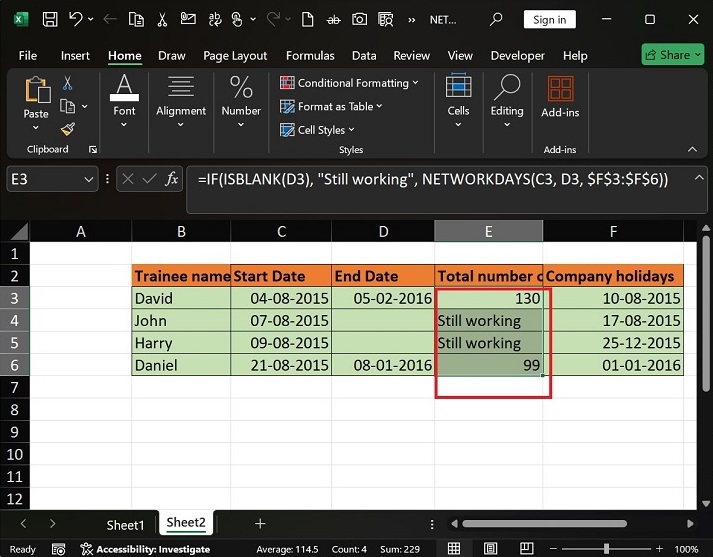Click the Undo arrow icon
This screenshot has height=557, width=713.
coord(75,19)
